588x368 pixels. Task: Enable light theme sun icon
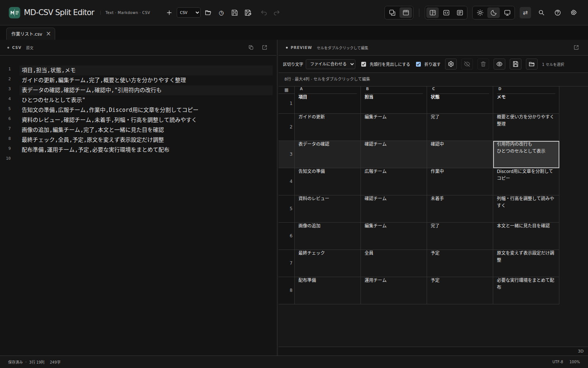tap(480, 13)
